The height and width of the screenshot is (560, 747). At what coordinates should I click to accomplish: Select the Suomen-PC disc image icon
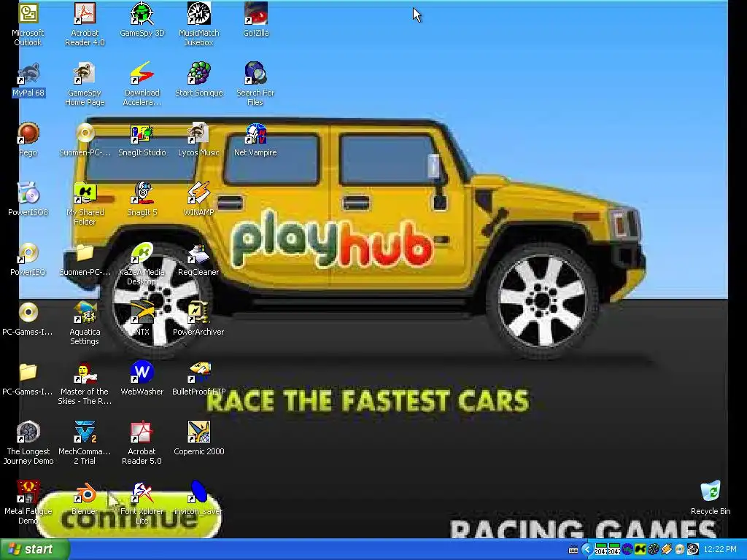(85, 139)
